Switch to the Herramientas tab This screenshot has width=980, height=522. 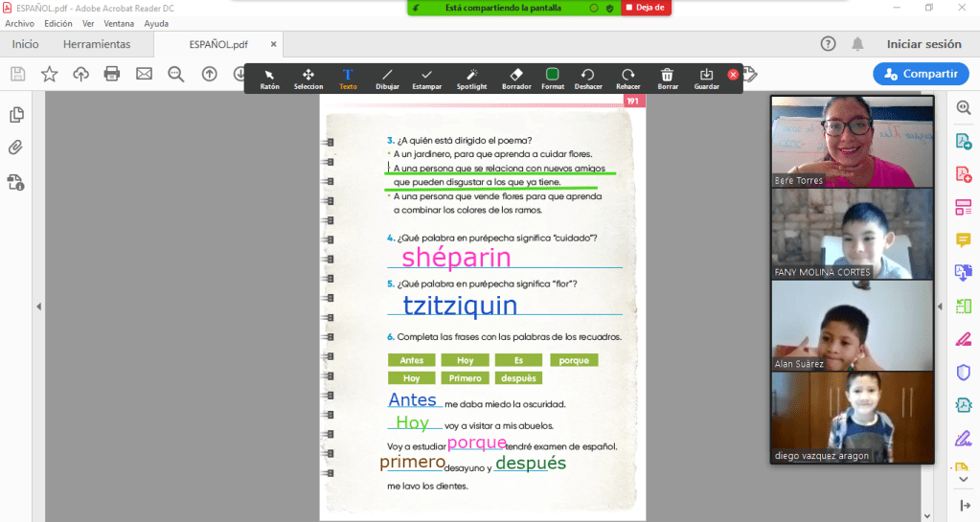click(x=97, y=44)
